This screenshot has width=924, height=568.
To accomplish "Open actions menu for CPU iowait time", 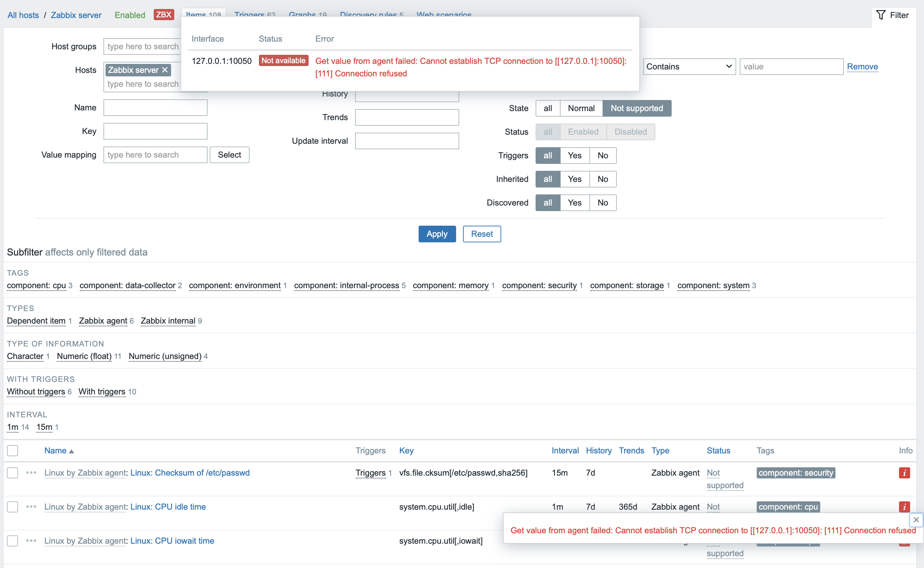I will (x=31, y=541).
